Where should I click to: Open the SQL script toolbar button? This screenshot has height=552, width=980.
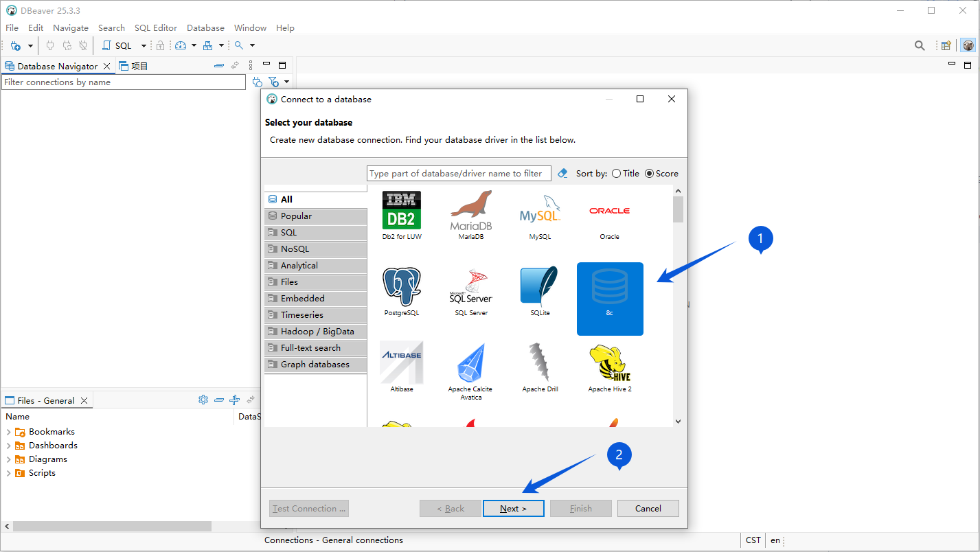[x=117, y=45]
